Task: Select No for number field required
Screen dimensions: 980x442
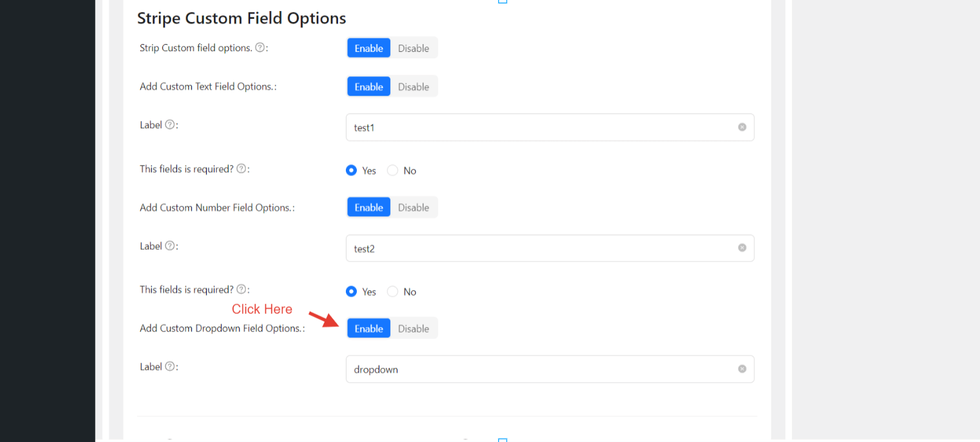Action: coord(392,292)
